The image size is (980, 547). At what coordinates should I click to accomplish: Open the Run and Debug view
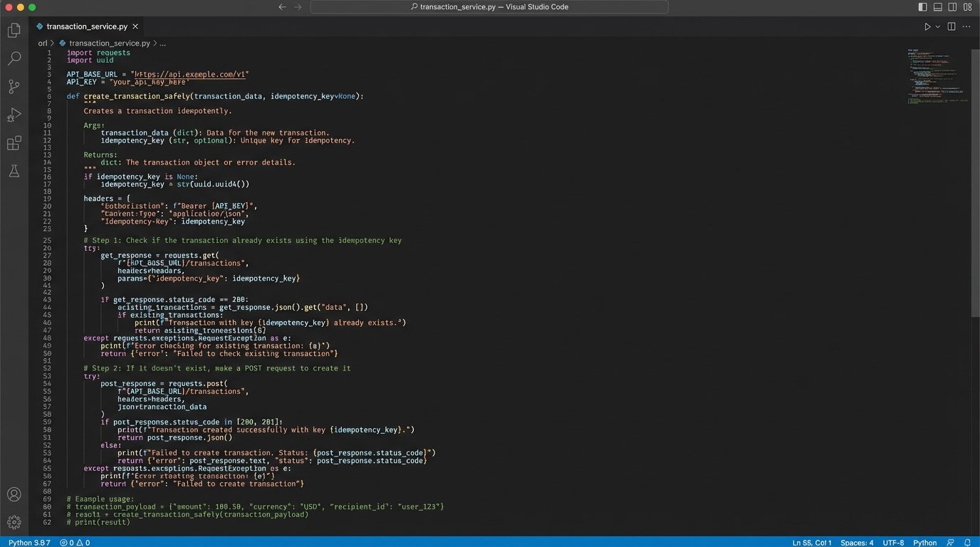[x=14, y=115]
